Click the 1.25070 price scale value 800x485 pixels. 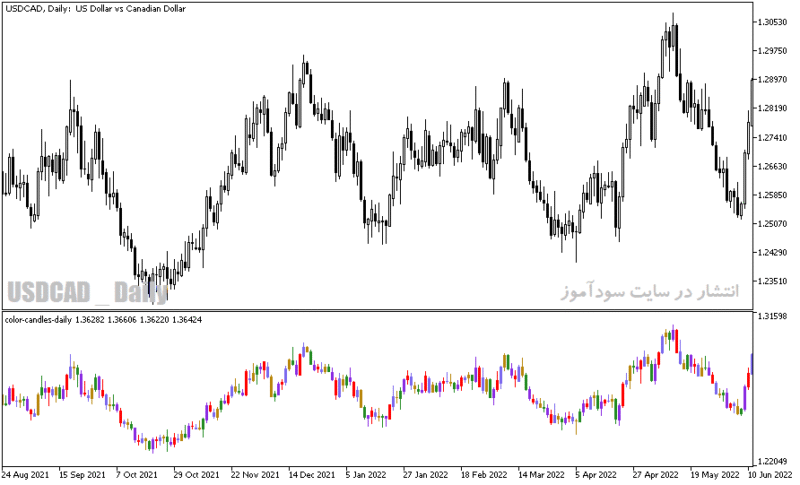[772, 223]
